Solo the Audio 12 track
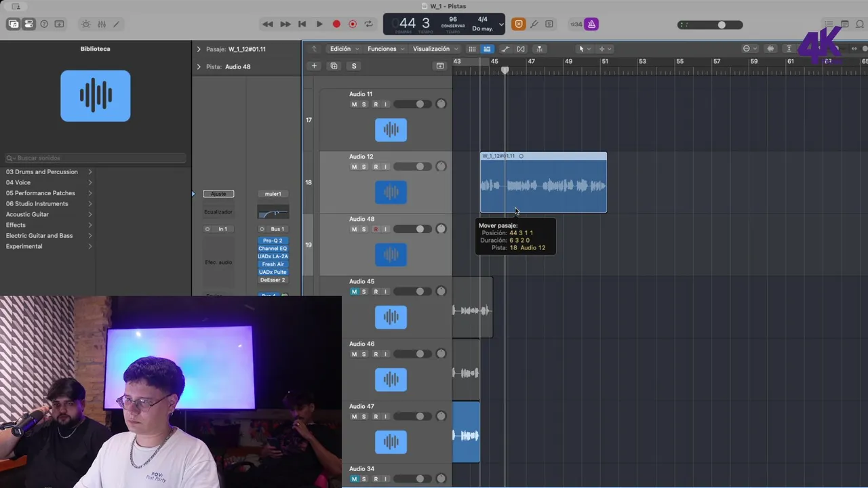 [x=364, y=167]
